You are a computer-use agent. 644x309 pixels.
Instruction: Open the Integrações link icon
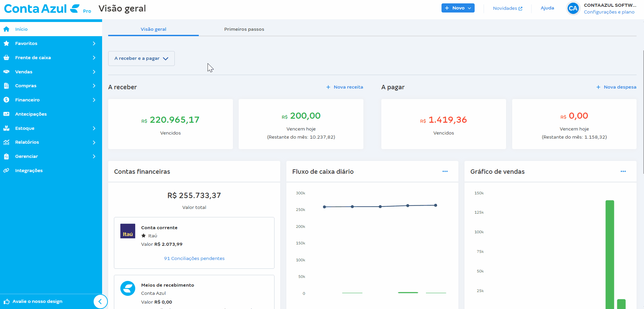6,170
